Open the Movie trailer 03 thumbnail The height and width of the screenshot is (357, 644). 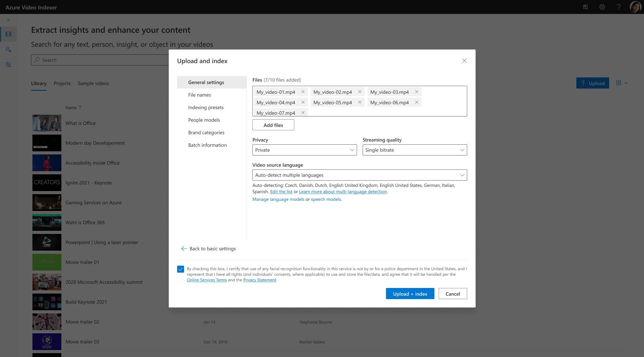point(47,342)
